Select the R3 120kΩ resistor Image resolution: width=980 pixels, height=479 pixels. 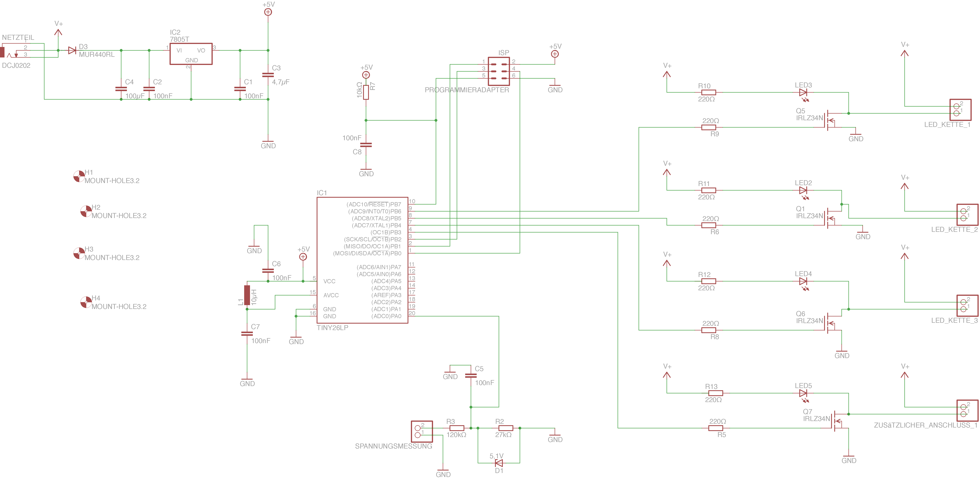(x=457, y=428)
